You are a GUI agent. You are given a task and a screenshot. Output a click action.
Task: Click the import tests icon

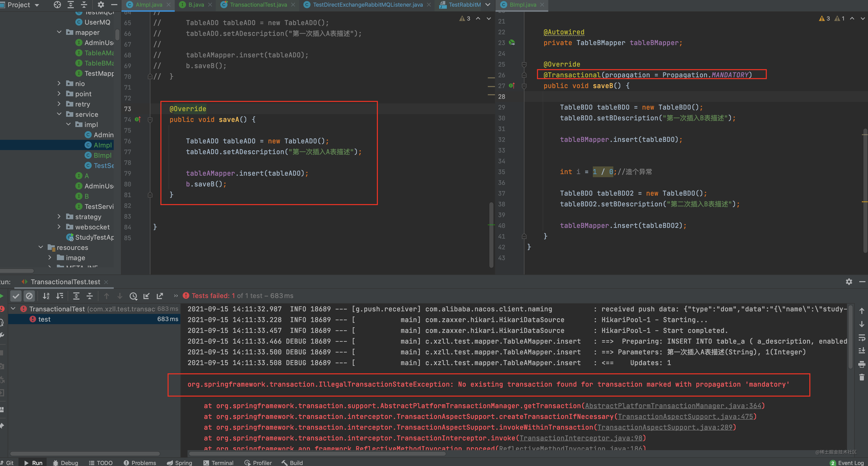(146, 296)
